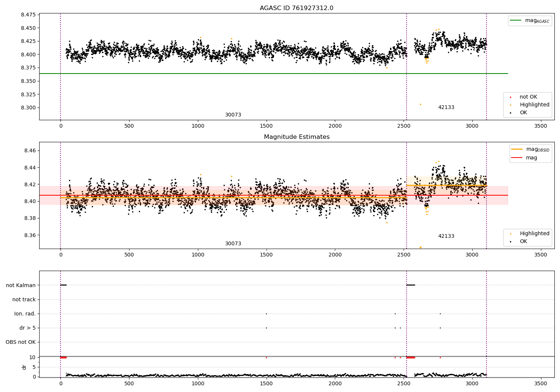Click the orange outlier point near 8.300 in top plot
This screenshot has width=560, height=392.
coord(420,105)
